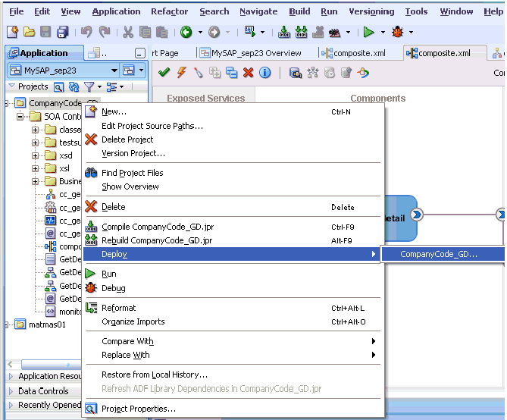Click the horizontal scrollbar thumb in navigator
This screenshot has width=507, height=420.
pos(51,365)
